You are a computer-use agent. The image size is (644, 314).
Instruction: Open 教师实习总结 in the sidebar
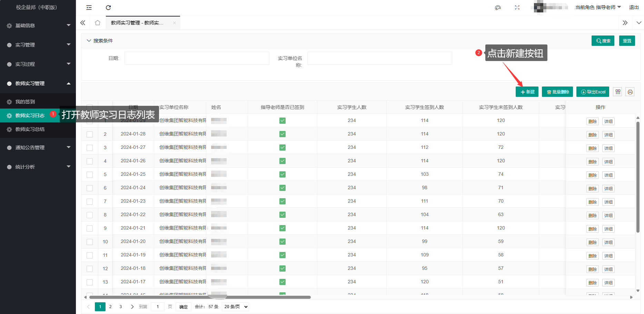[30, 130]
